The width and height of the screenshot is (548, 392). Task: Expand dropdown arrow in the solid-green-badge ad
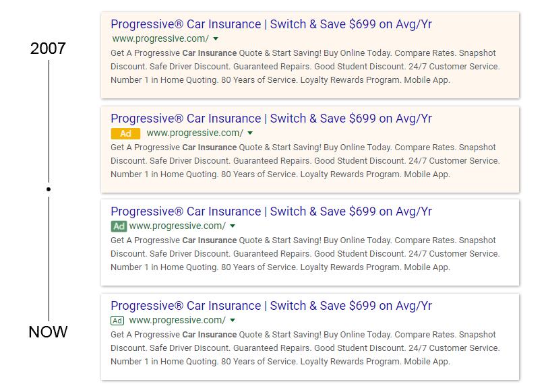point(233,226)
